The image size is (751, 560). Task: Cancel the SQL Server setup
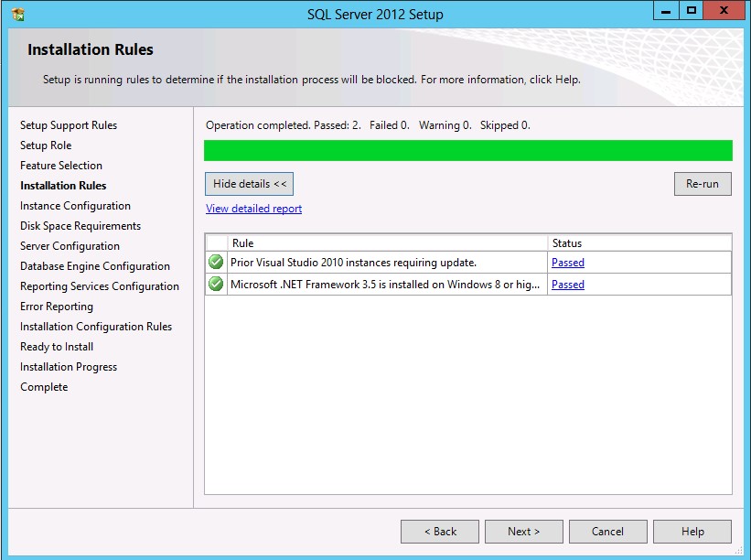(607, 532)
